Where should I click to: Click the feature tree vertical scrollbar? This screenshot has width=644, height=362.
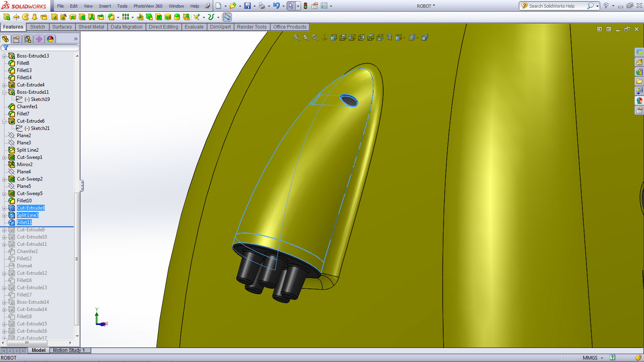(x=77, y=259)
